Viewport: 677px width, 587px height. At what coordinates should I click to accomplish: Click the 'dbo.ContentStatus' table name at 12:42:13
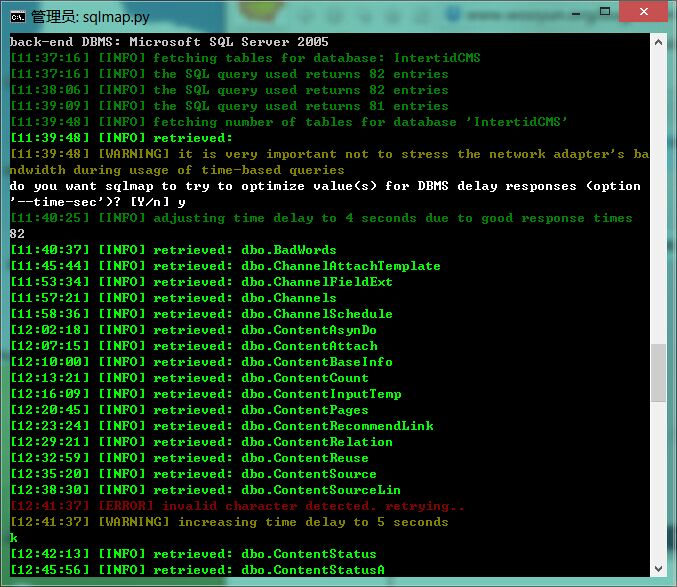coord(309,553)
